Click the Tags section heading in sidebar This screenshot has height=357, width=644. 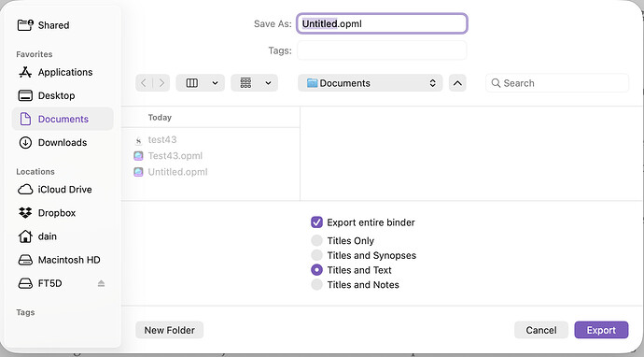25,312
